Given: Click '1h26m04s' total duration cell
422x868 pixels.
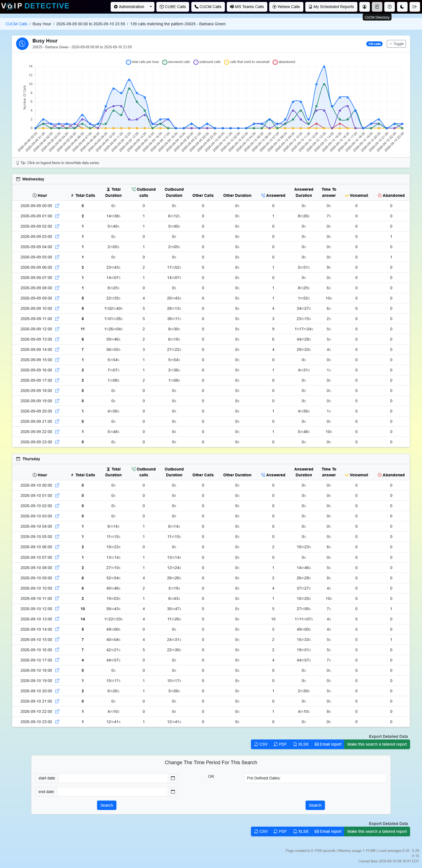Looking at the screenshot, I should tap(113, 329).
